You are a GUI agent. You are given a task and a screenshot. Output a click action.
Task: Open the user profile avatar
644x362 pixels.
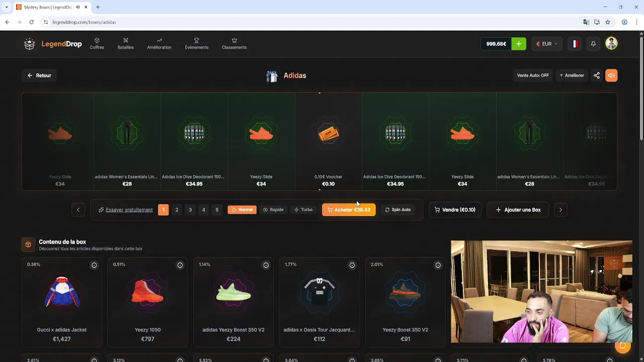tap(611, 44)
